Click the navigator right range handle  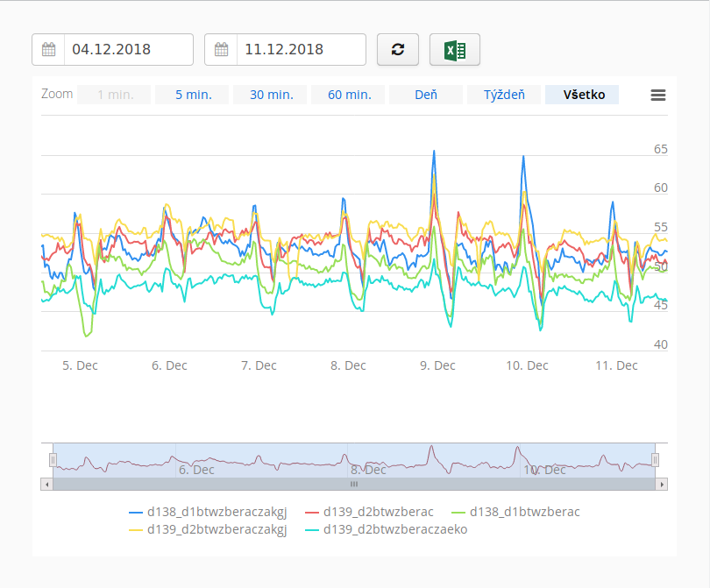(x=655, y=460)
